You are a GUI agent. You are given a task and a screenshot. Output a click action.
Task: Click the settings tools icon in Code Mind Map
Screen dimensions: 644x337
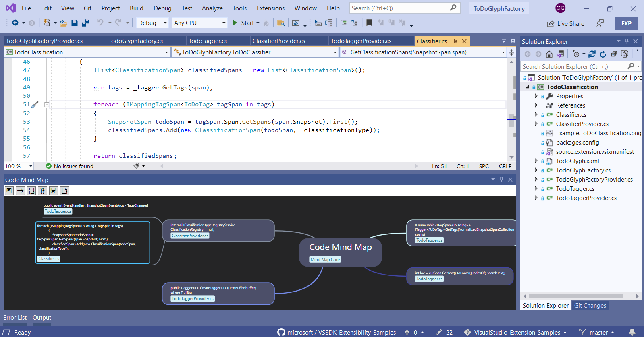pyautogui.click(x=42, y=191)
